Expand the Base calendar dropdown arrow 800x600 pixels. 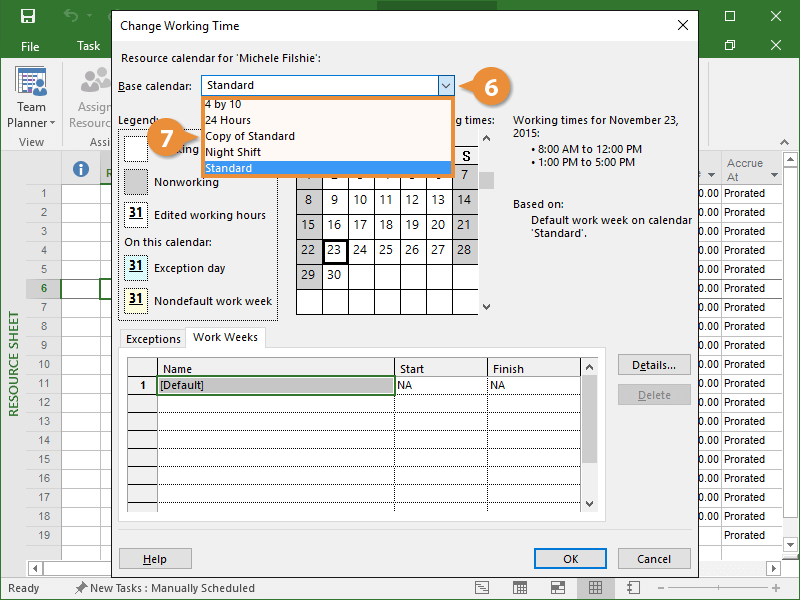[x=446, y=86]
